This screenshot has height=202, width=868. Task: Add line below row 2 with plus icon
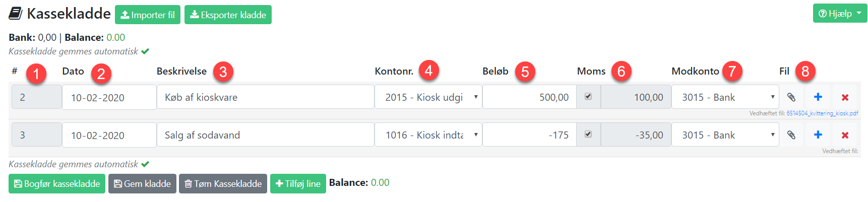tap(818, 97)
